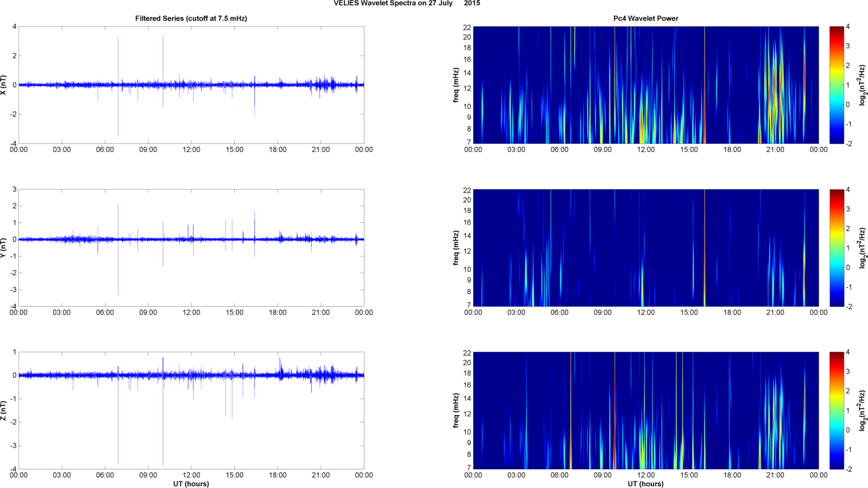Select the Y (nT) axis label
The width and height of the screenshot is (868, 488).
click(x=4, y=248)
